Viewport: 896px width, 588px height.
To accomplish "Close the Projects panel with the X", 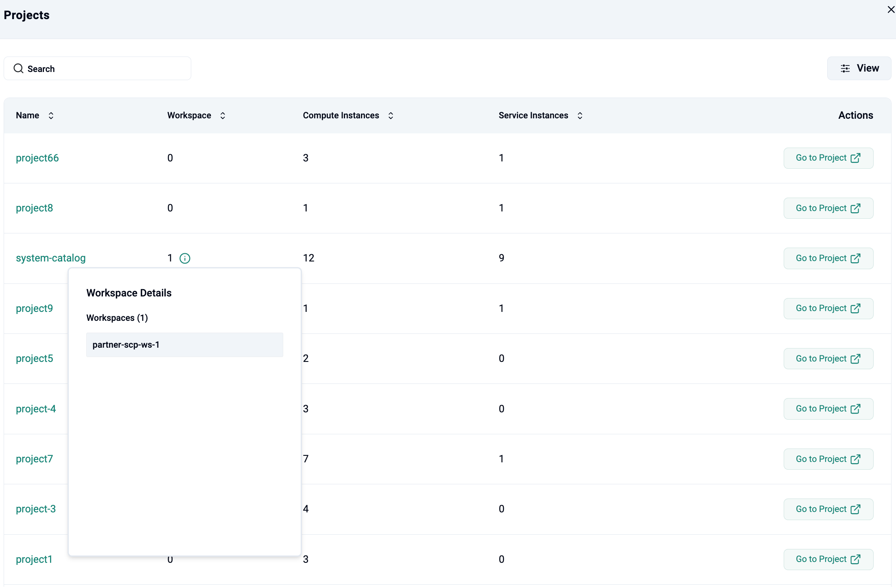I will click(x=891, y=9).
